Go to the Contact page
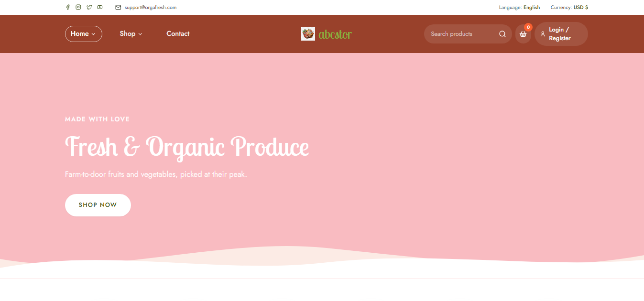 (x=178, y=34)
